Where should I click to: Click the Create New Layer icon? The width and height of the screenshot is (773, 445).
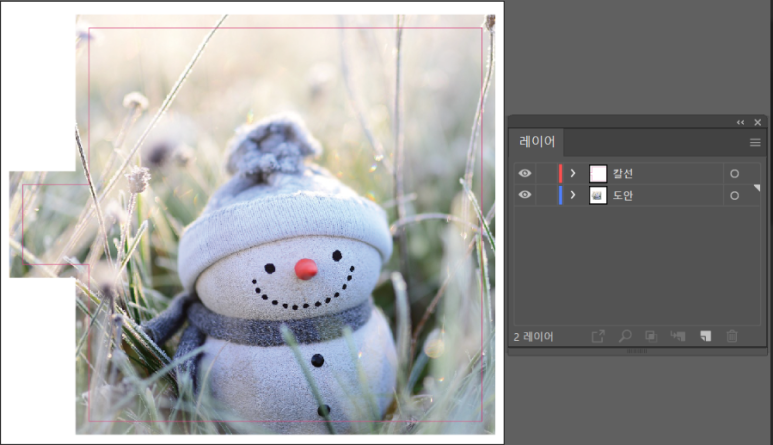pos(705,336)
